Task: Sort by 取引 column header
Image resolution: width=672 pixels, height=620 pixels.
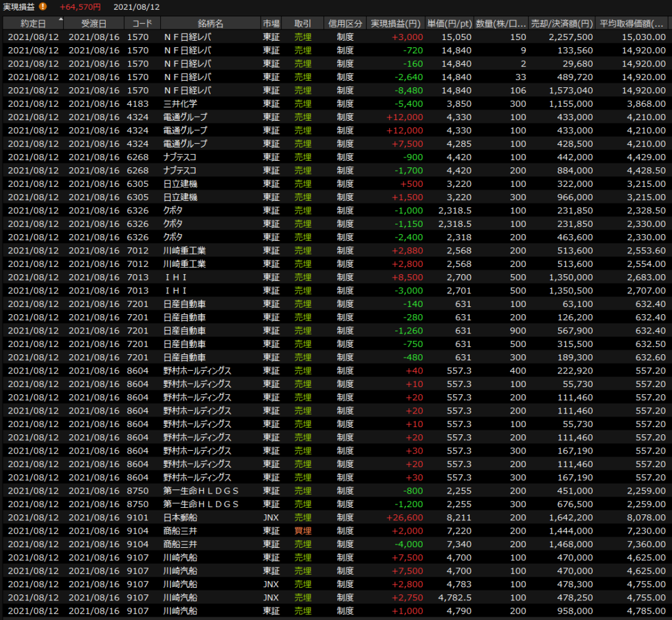Action: [x=303, y=24]
